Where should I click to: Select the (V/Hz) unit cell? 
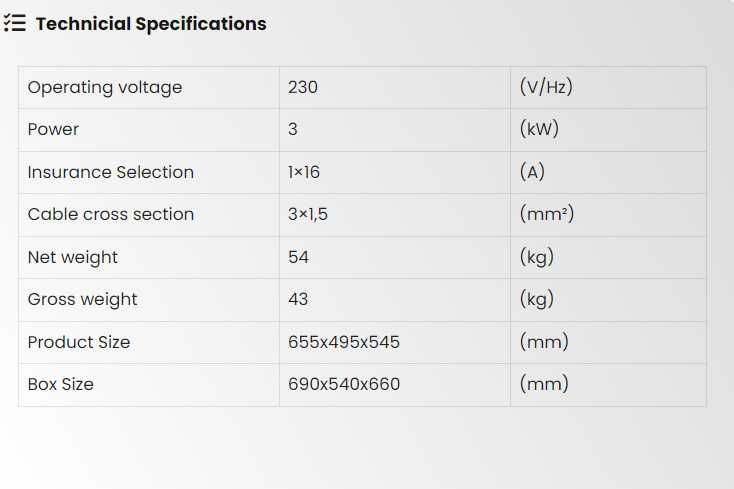click(x=546, y=87)
